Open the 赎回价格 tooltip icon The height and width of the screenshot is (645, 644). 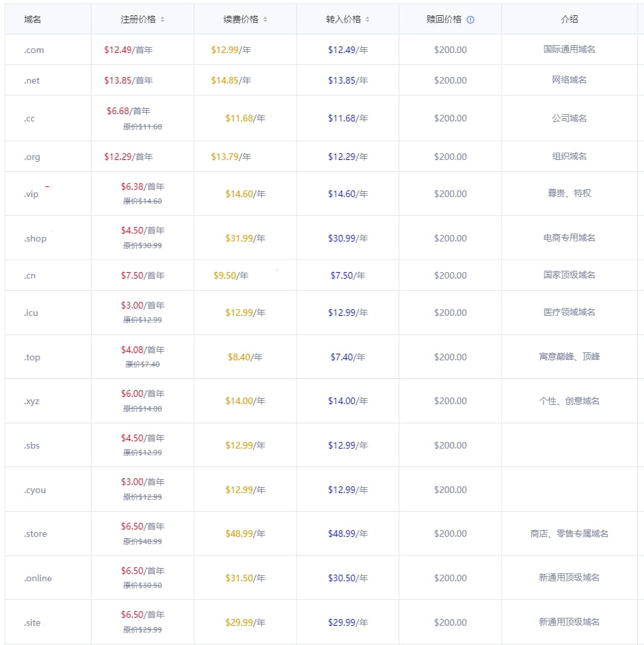(x=472, y=19)
